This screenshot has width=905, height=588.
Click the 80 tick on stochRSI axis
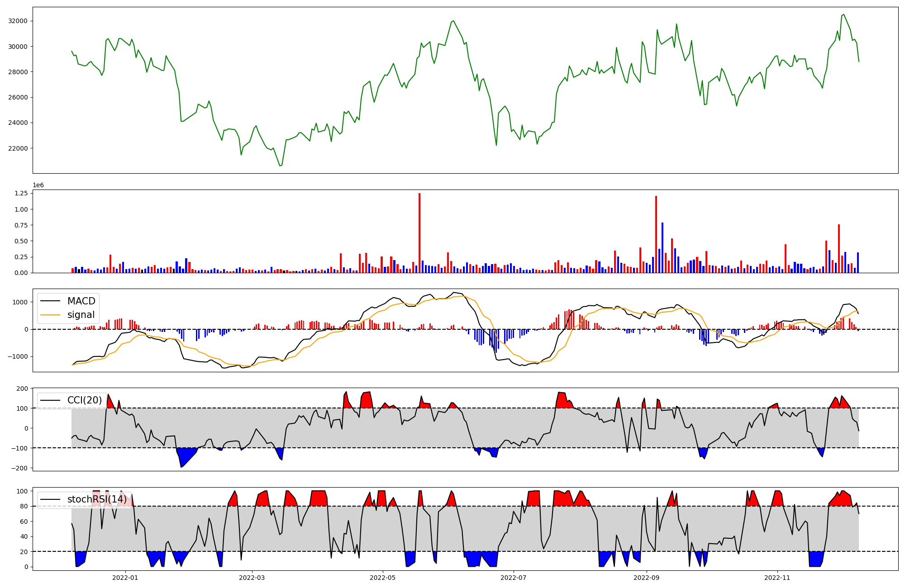click(x=24, y=507)
